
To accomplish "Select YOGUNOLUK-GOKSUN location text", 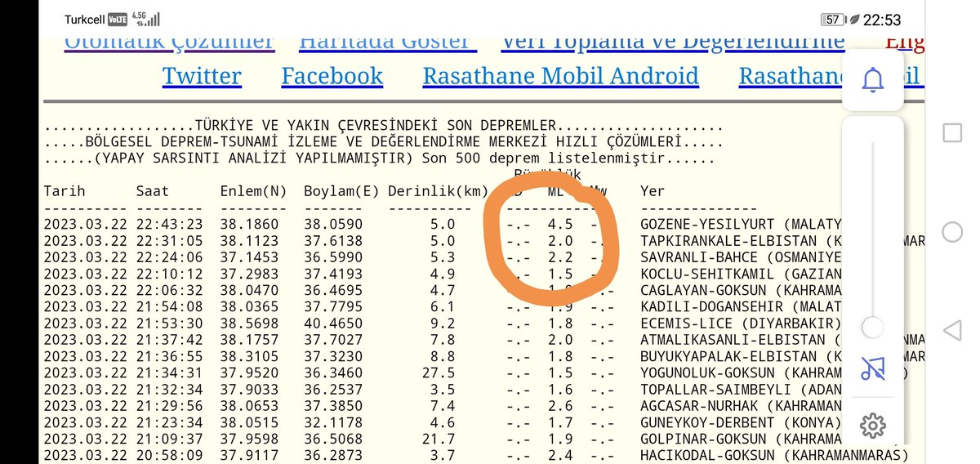I will point(711,373).
